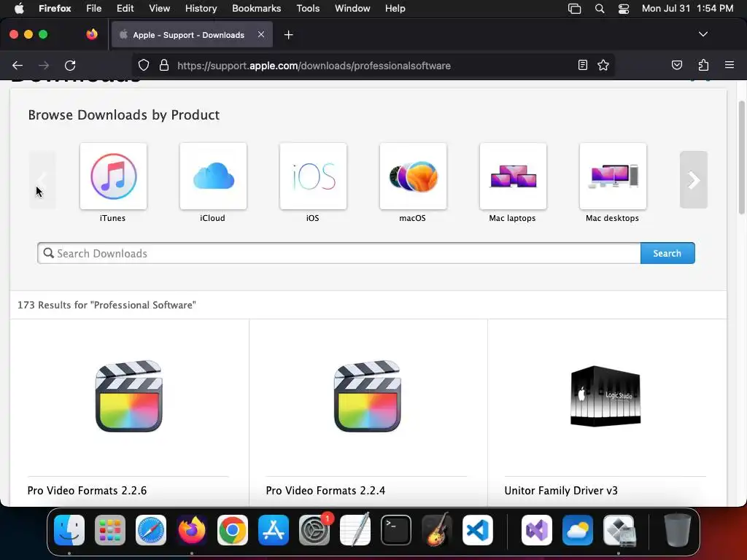Open the Trash in the Dock
This screenshot has height=560, width=747.
click(678, 530)
